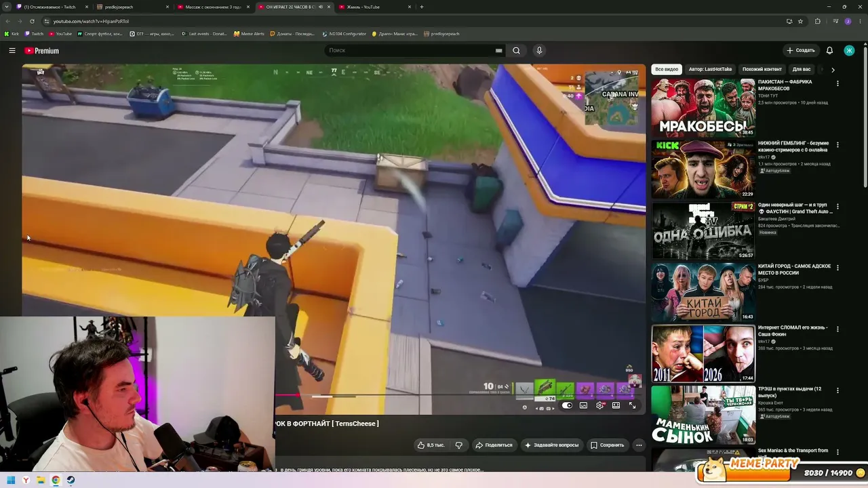
Task: Reload the current page
Action: pos(32,21)
